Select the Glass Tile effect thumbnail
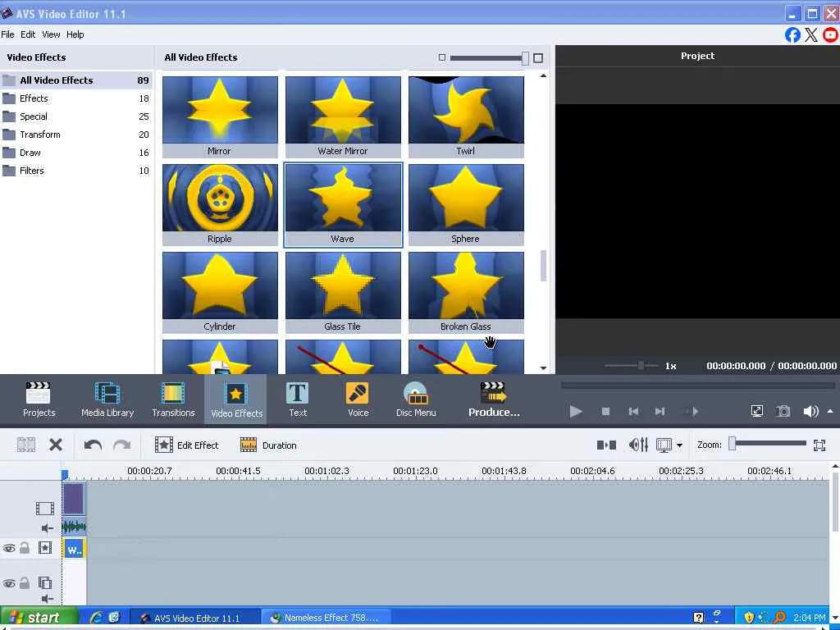 pyautogui.click(x=343, y=293)
